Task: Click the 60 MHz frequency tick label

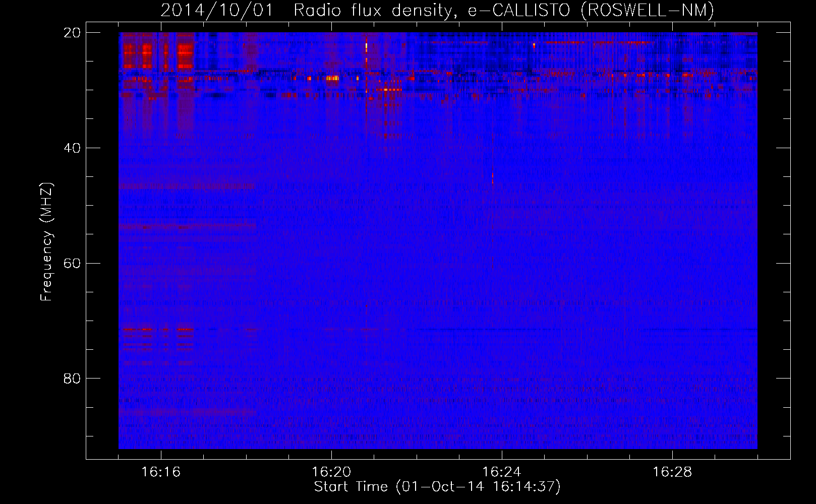Action: 72,264
